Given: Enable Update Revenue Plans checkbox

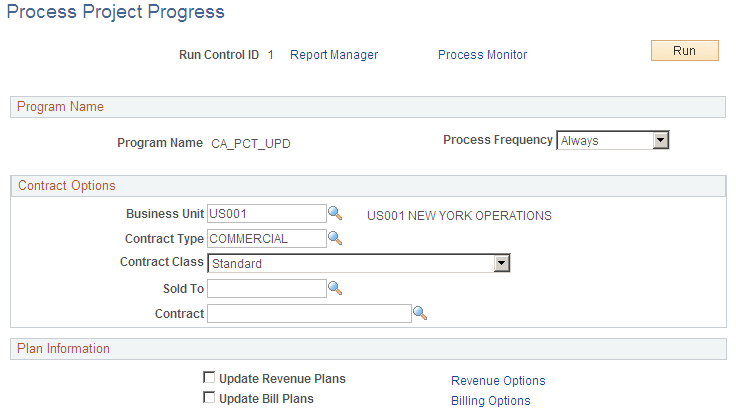Looking at the screenshot, I should [209, 378].
